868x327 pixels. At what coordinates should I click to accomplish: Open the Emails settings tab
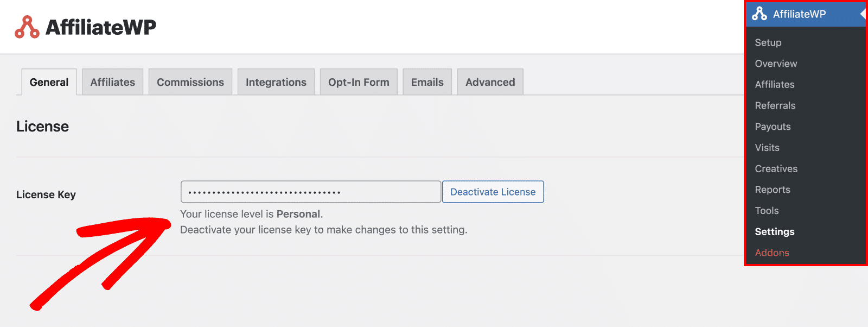[427, 82]
